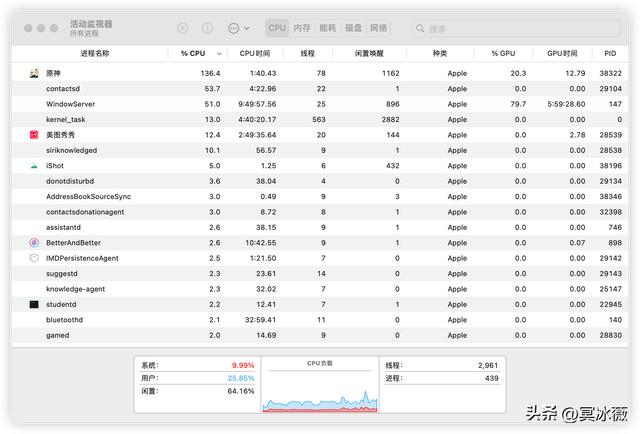Viewport: 640px width, 434px height.
Task: Switch to the CPU tab
Action: pyautogui.click(x=277, y=28)
